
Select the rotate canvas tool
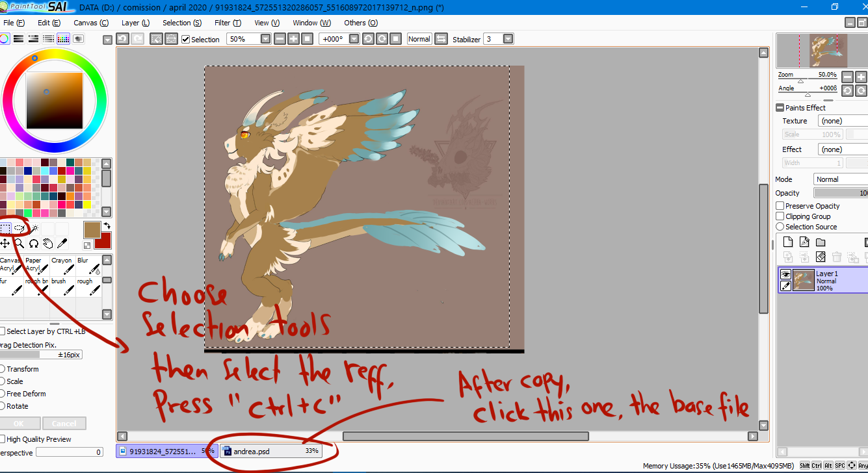tap(34, 243)
